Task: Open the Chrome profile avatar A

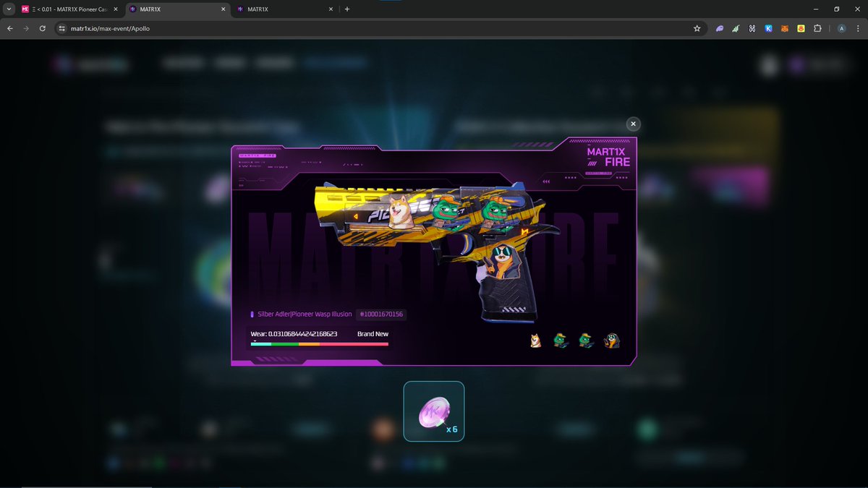Action: coord(841,28)
